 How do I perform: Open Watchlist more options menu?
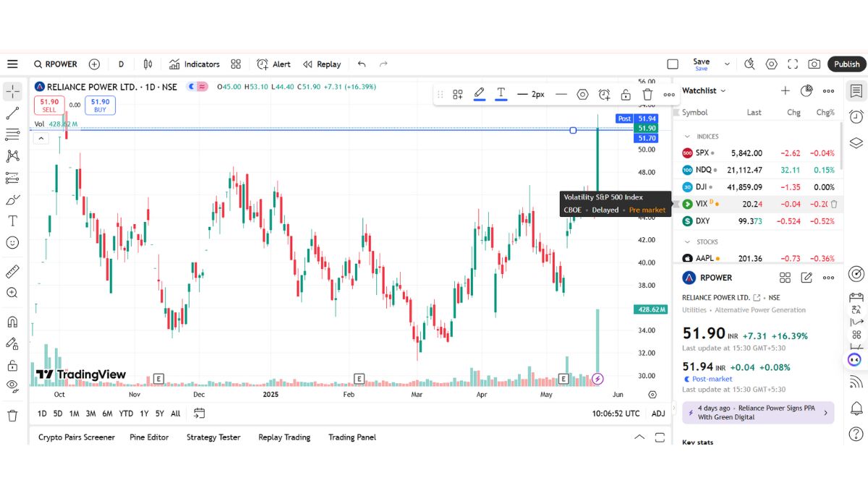coord(828,90)
